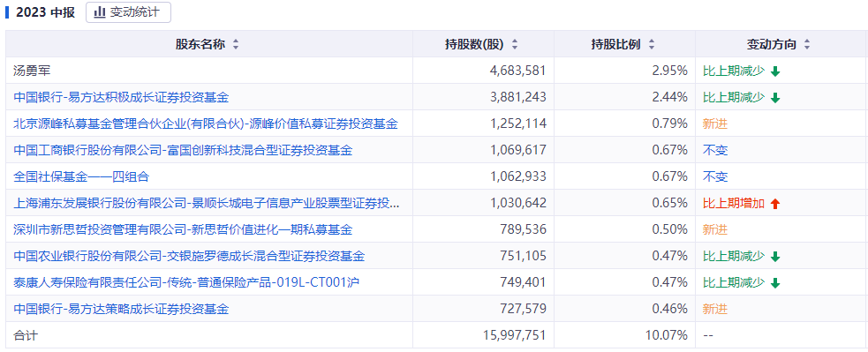
Task: Open 中国银行-易方达积极成长证券投资基金 link
Action: tap(121, 97)
